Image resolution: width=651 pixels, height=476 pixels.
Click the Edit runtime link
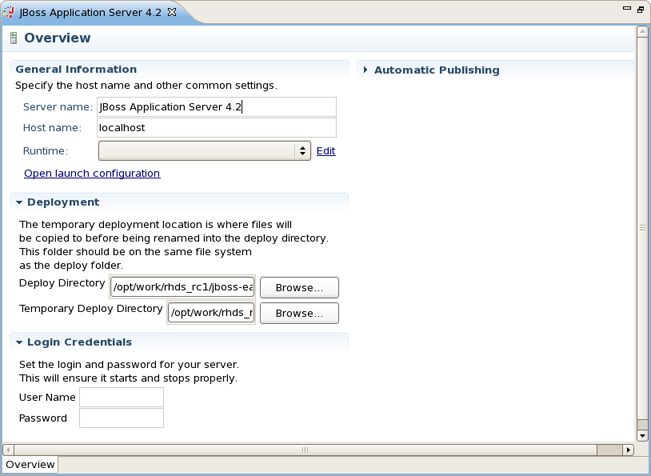(x=325, y=151)
